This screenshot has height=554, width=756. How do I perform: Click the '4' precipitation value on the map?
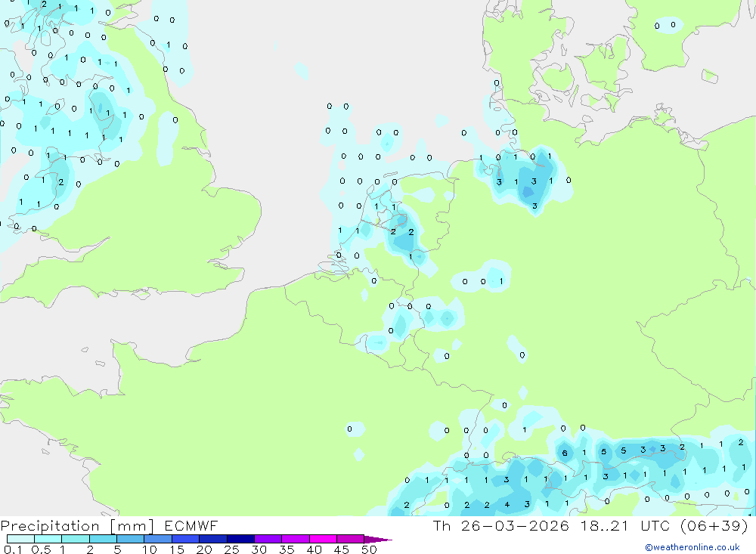coord(507,504)
